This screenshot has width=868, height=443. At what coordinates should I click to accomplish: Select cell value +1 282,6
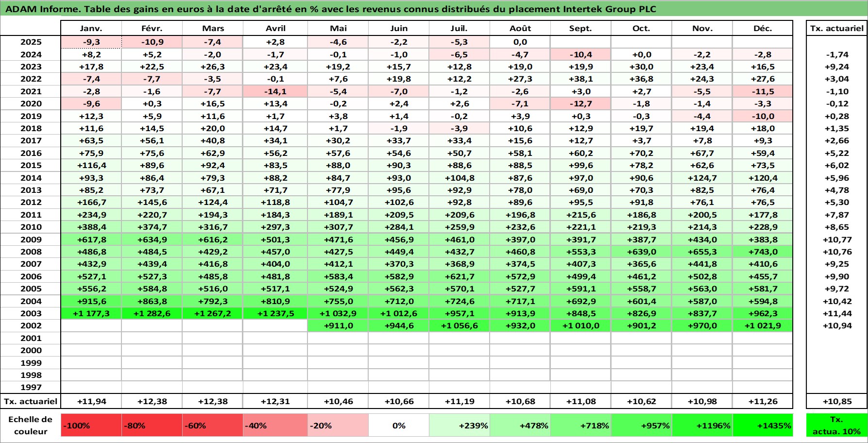152,313
